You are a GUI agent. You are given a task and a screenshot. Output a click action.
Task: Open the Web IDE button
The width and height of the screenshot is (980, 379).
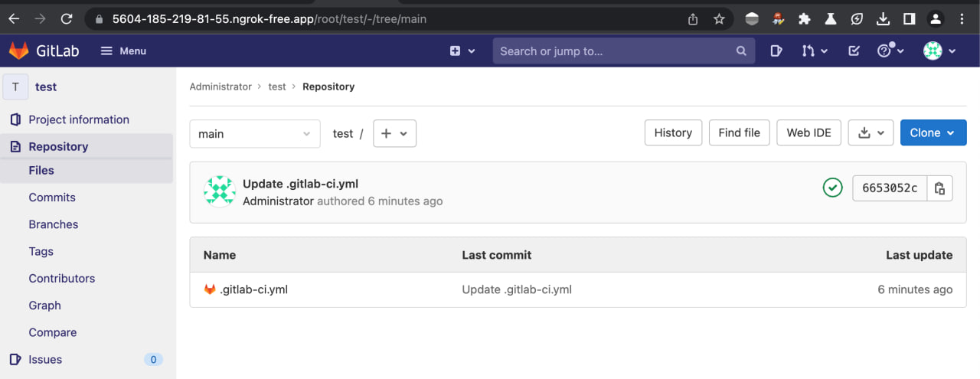click(x=808, y=132)
